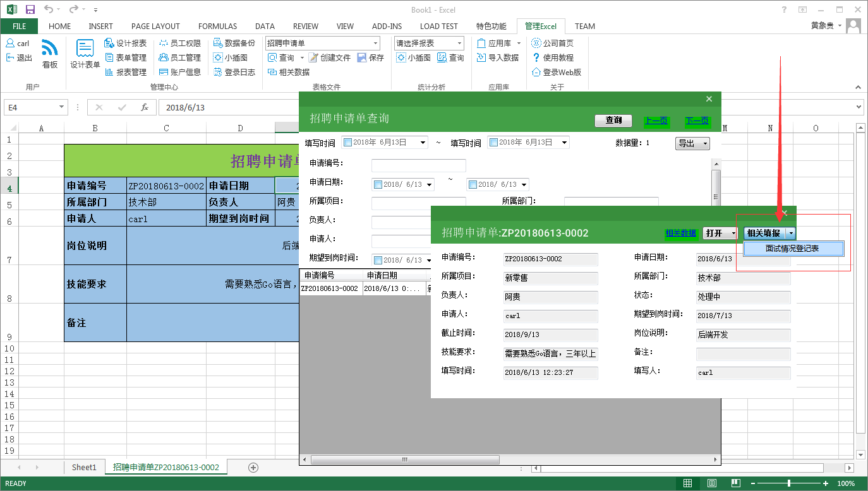The width and height of the screenshot is (868, 491).
Task: Toggle second 填写时间 end date checkbox
Action: (x=493, y=143)
